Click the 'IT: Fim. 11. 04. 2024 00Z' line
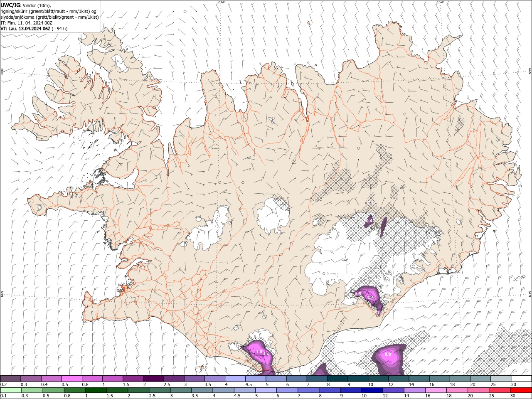The width and height of the screenshot is (532, 399). tap(26, 23)
